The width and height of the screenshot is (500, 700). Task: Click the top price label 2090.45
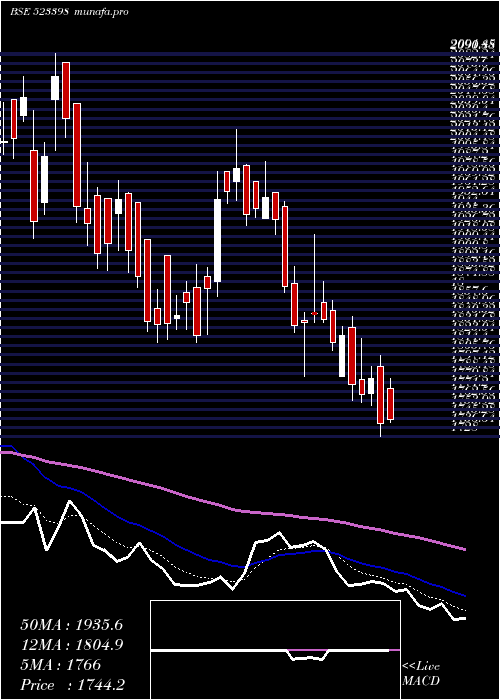(472, 44)
